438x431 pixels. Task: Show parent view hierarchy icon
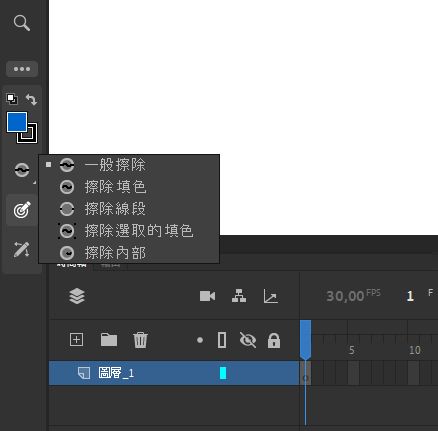click(x=239, y=296)
